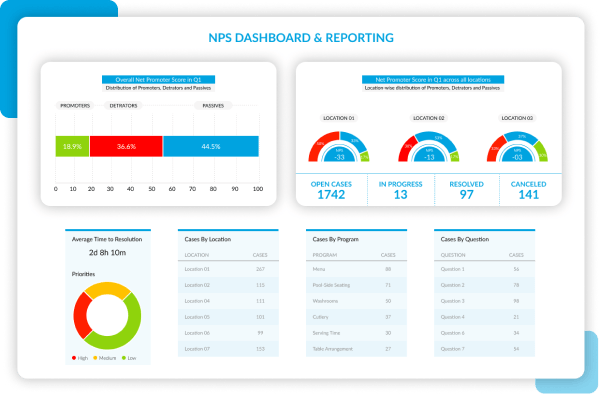Viewport: 600px width, 395px height.
Task: Click the Location 01 NPS -33 gauge
Action: pos(339,147)
